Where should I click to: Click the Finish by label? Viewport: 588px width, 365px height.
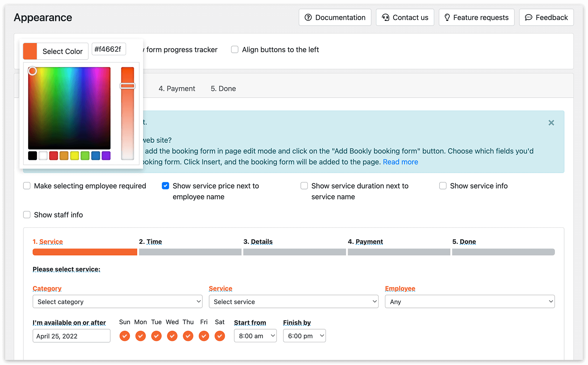[297, 322]
